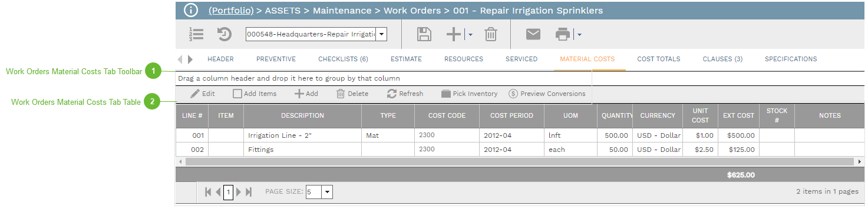Click the tab strip left arrow

[180, 59]
